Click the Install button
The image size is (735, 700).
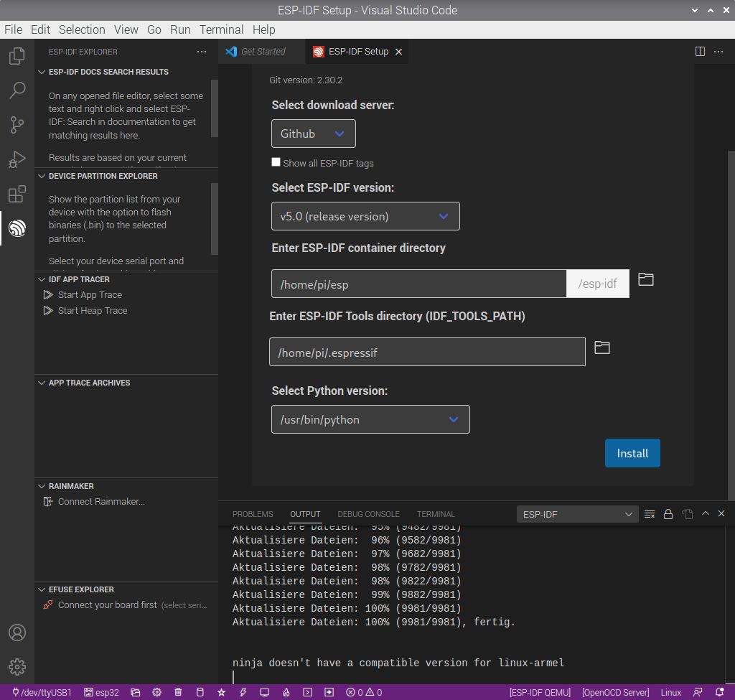click(x=632, y=453)
